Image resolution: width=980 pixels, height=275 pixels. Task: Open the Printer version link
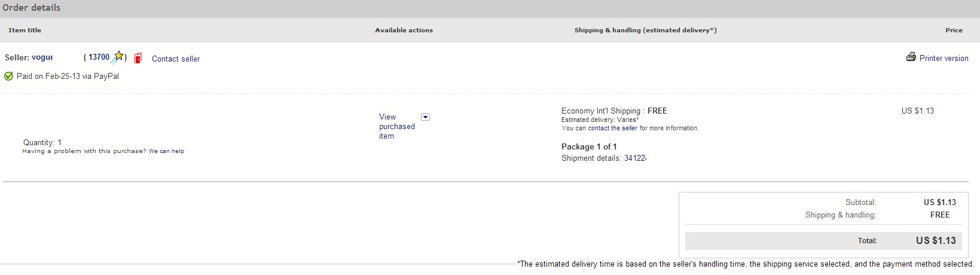click(944, 58)
